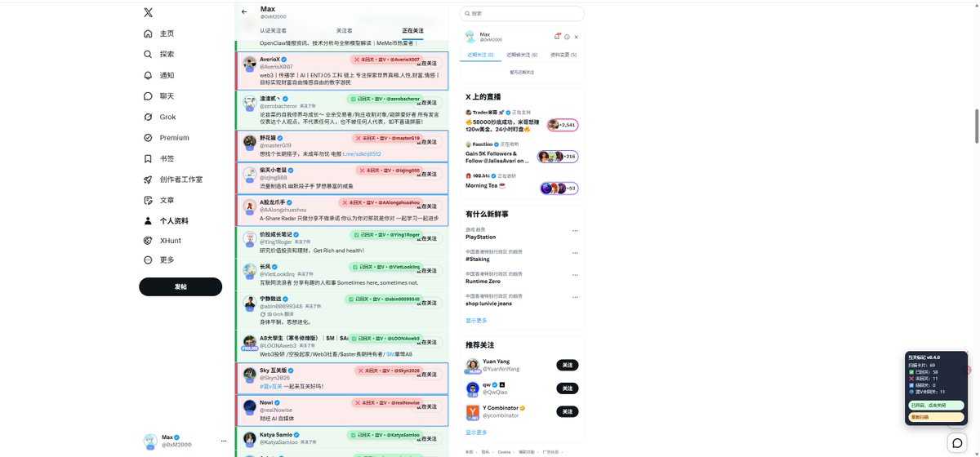Click 正在关注 button for 野花猫
The height and width of the screenshot is (457, 980).
(x=429, y=142)
